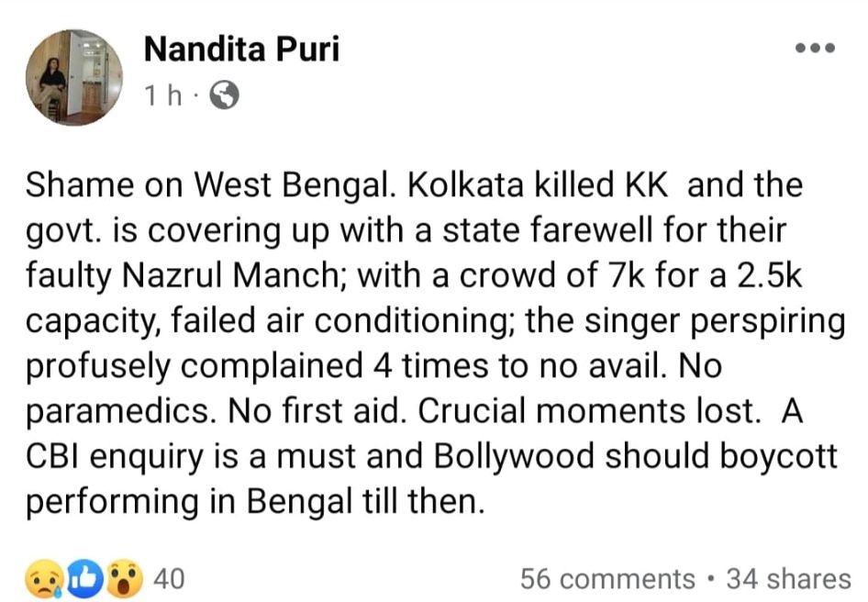This screenshot has width=868, height=602.
Task: View the 56 comments
Action: (607, 579)
